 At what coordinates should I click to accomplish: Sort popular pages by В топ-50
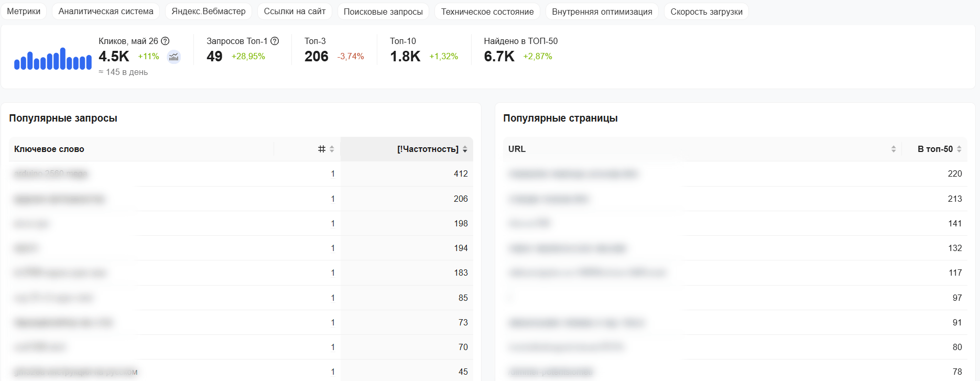coord(959,149)
